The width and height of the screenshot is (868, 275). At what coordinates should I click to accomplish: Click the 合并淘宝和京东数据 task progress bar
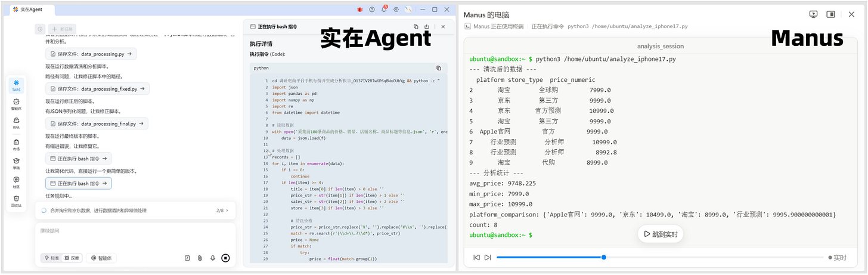(x=135, y=211)
